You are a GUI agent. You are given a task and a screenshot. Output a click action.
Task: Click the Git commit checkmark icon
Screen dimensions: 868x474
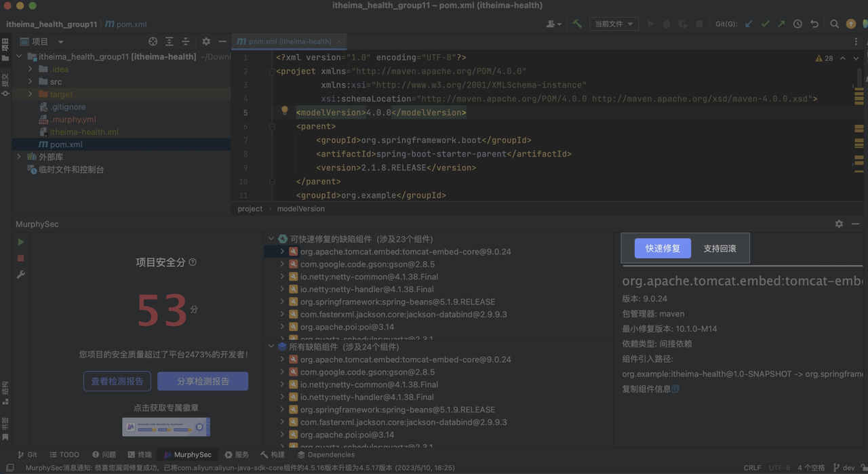(766, 24)
